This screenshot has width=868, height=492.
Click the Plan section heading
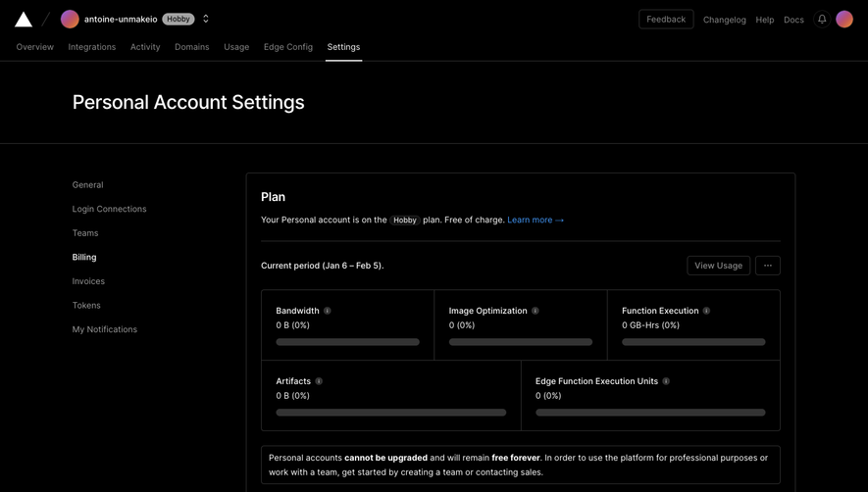pos(273,197)
